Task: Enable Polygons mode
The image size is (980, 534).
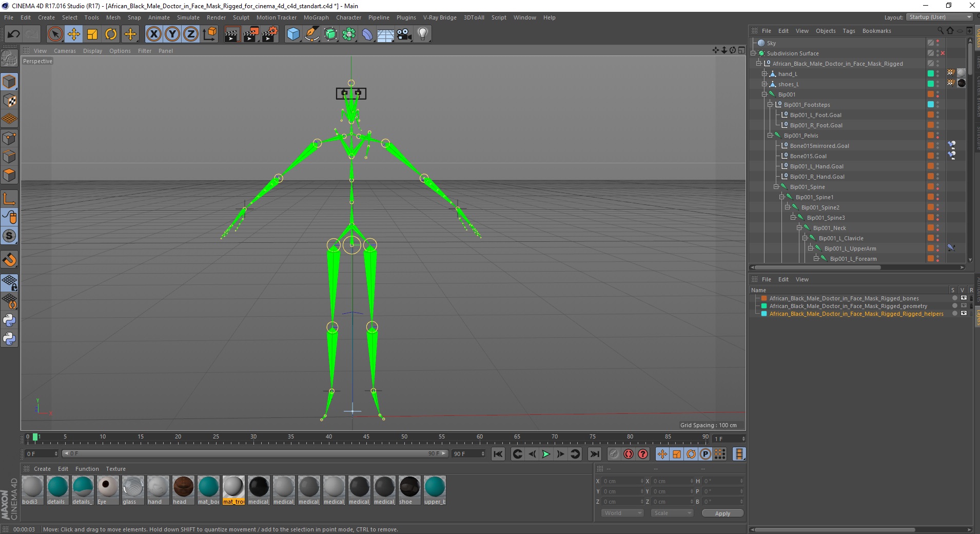Action: click(x=9, y=175)
